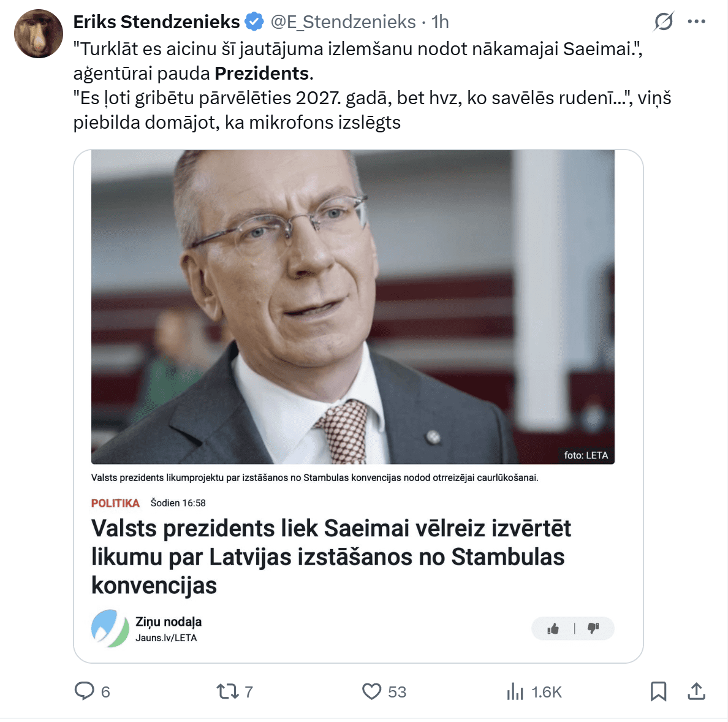Click the Stambulas konvencijas article headline
The width and height of the screenshot is (728, 722).
click(331, 557)
